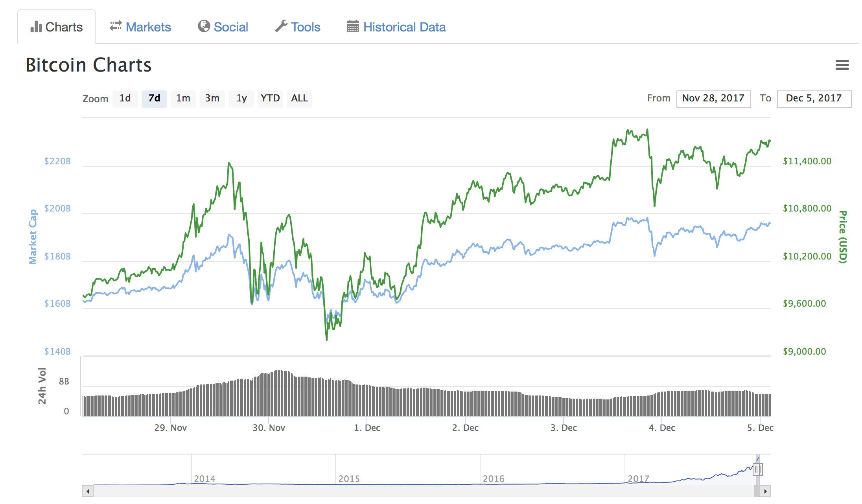This screenshot has width=862, height=504.
Task: Click the $160B market cap axis label
Action: pyautogui.click(x=57, y=304)
